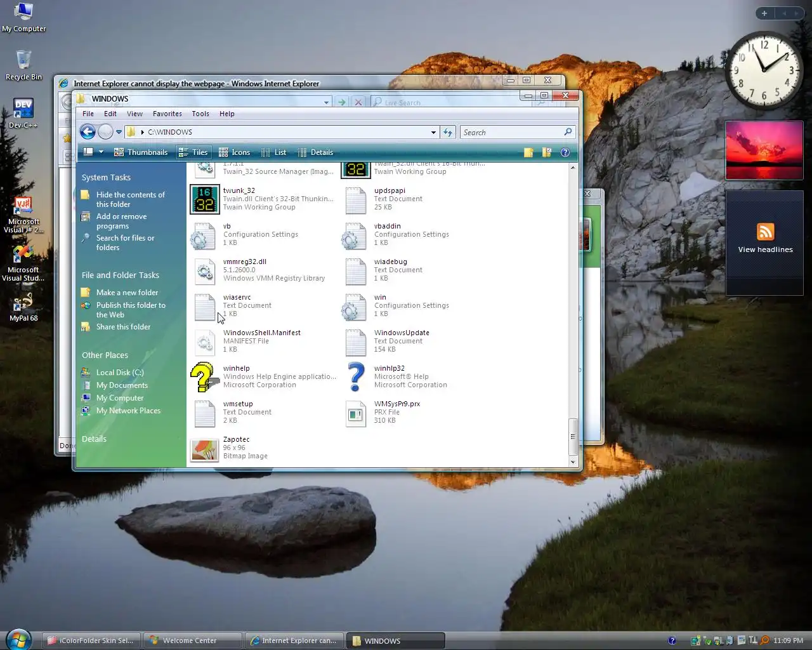Open My Computer in Other Places
This screenshot has height=650, width=812.
(x=120, y=398)
